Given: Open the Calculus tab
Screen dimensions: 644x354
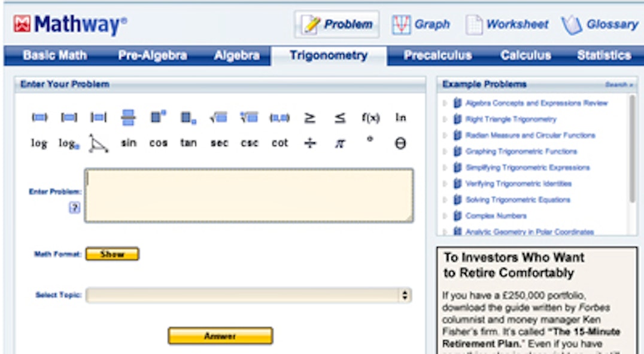Looking at the screenshot, I should (x=525, y=56).
